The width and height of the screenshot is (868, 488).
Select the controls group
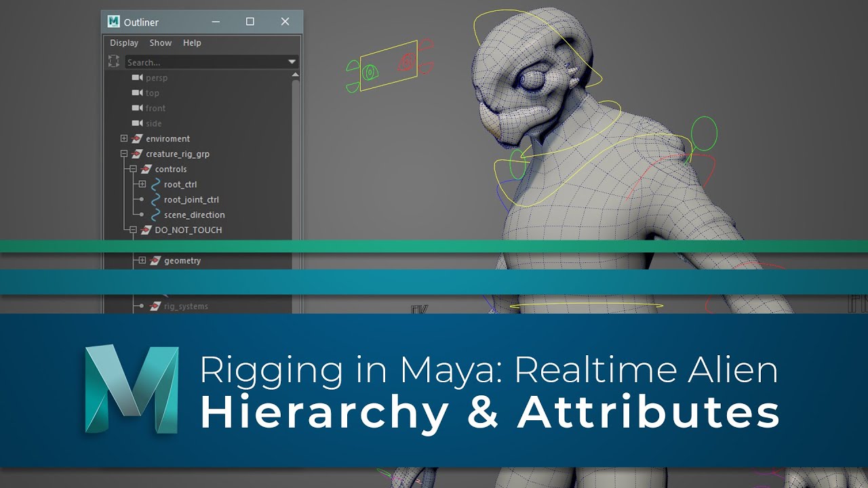click(171, 169)
